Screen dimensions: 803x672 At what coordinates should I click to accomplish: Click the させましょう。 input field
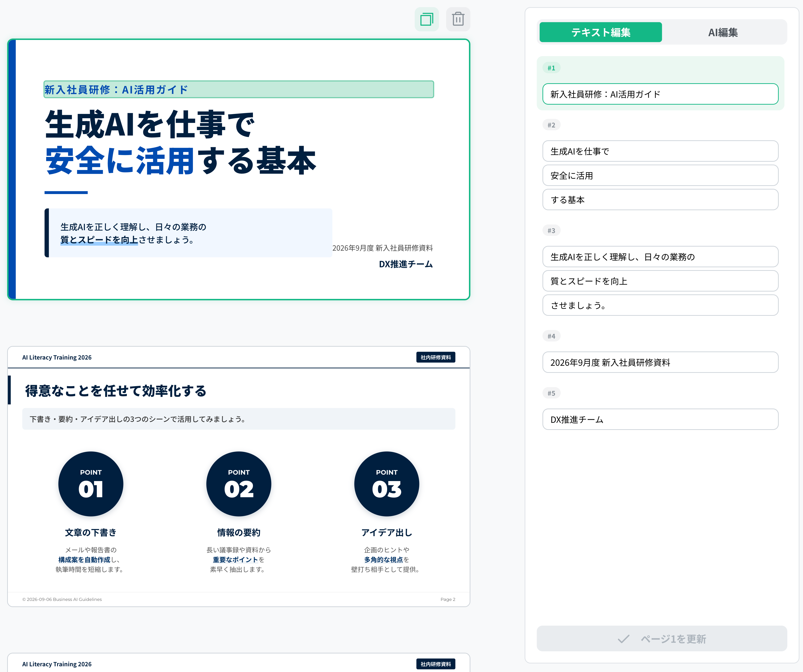[x=660, y=305]
